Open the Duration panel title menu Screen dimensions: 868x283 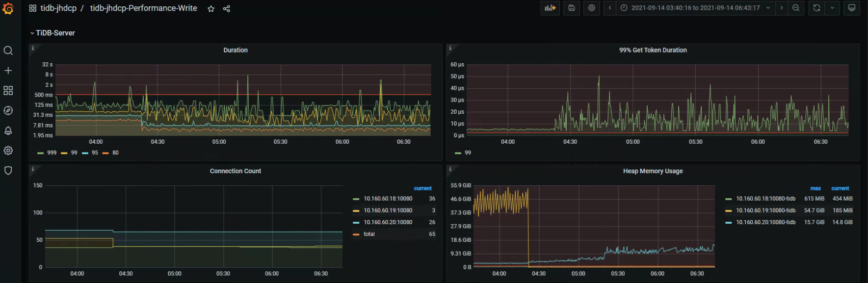[236, 50]
